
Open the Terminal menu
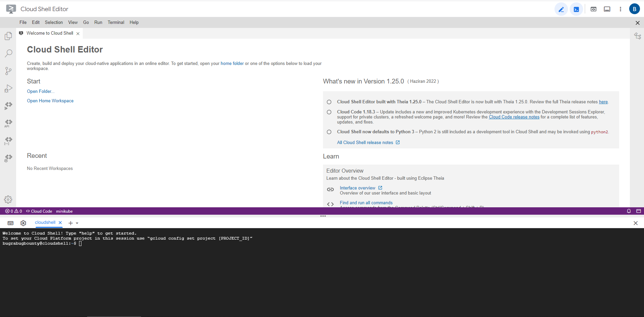pos(116,23)
